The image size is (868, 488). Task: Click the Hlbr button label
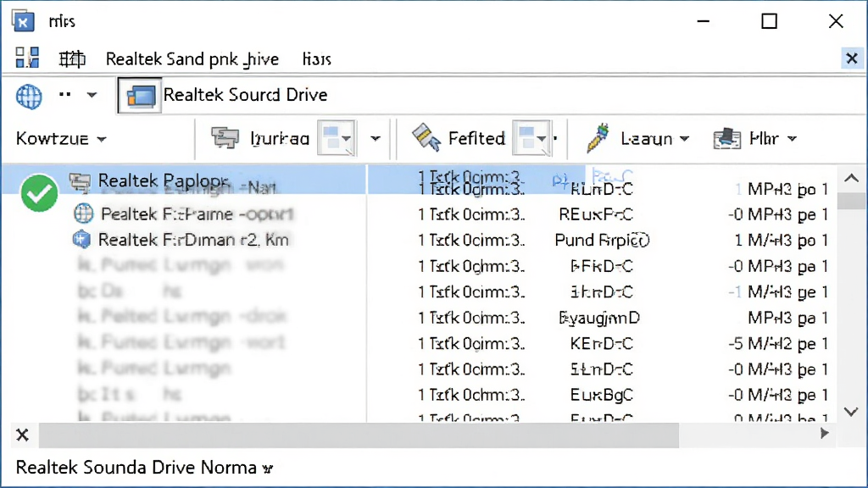pos(764,138)
